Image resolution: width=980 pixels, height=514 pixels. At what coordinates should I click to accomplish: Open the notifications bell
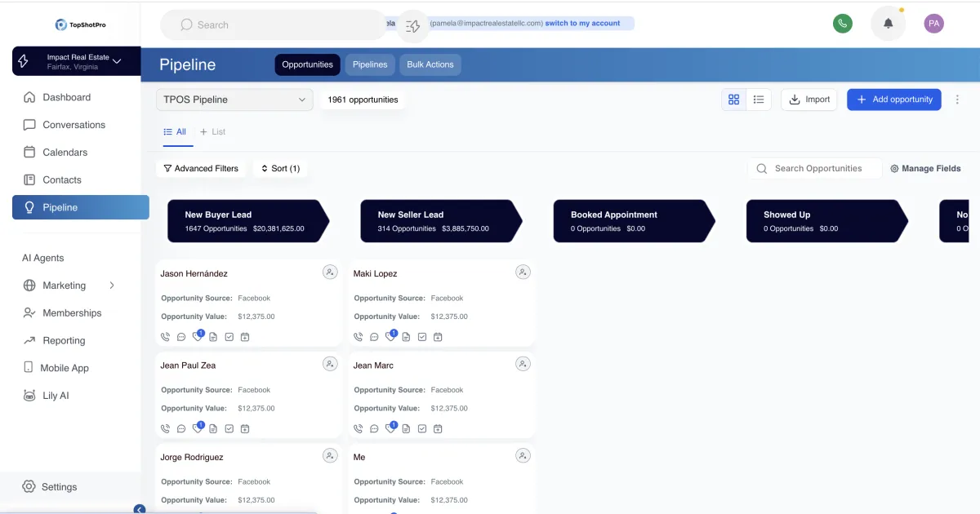pyautogui.click(x=889, y=24)
